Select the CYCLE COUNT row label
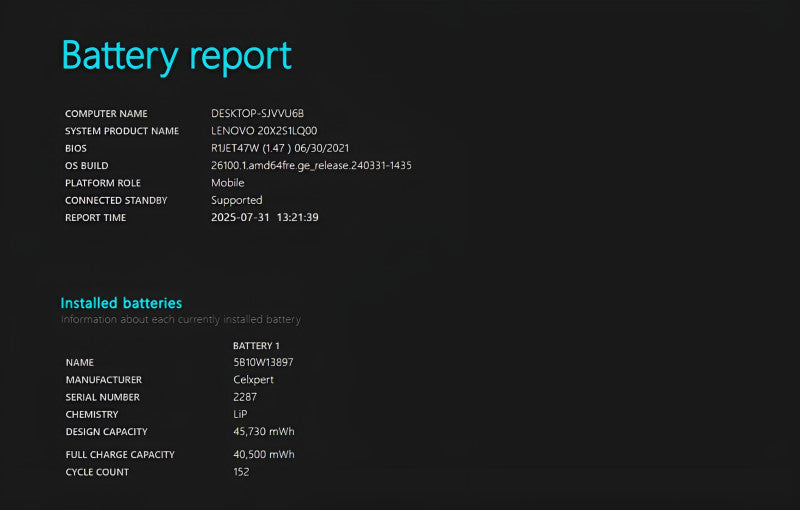Screen dimensions: 800x510 pyautogui.click(x=97, y=472)
